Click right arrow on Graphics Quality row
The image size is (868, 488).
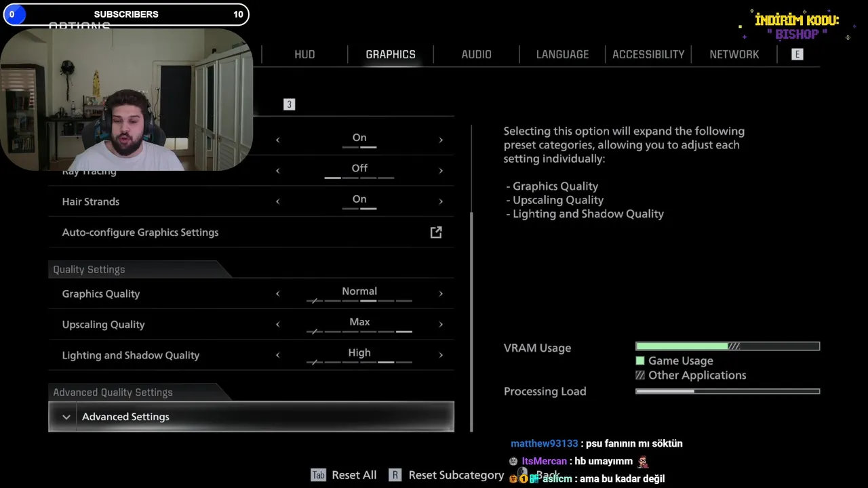[x=441, y=293]
